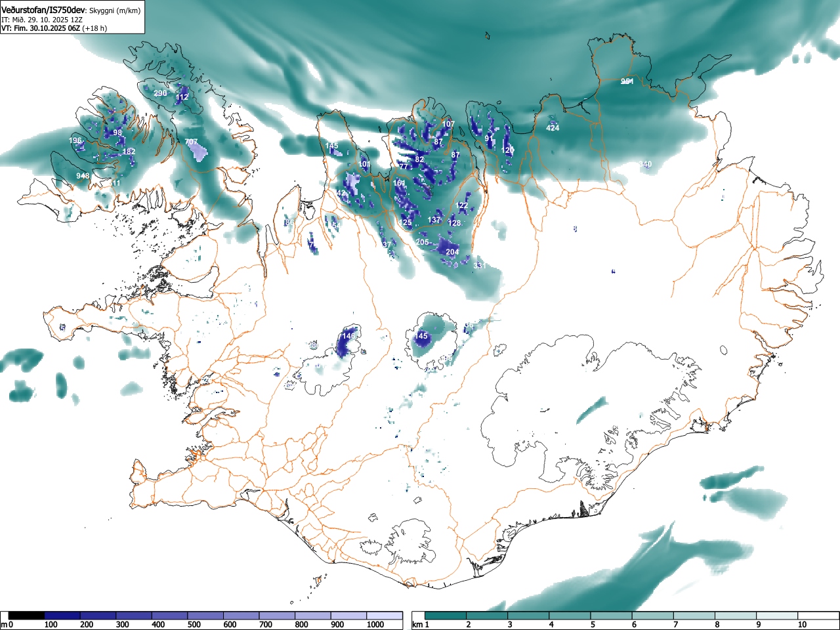
Task: Click visibility value 128 on the map
Action: pos(454,223)
